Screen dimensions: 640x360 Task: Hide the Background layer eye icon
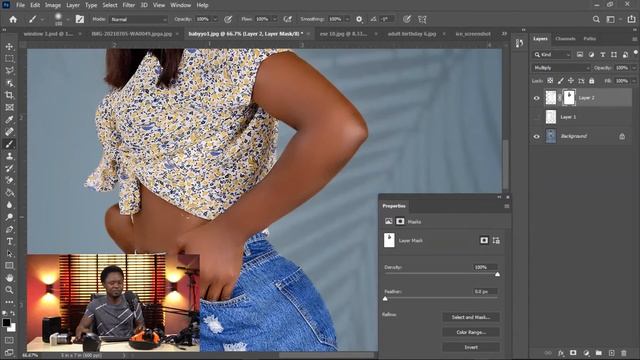click(537, 136)
